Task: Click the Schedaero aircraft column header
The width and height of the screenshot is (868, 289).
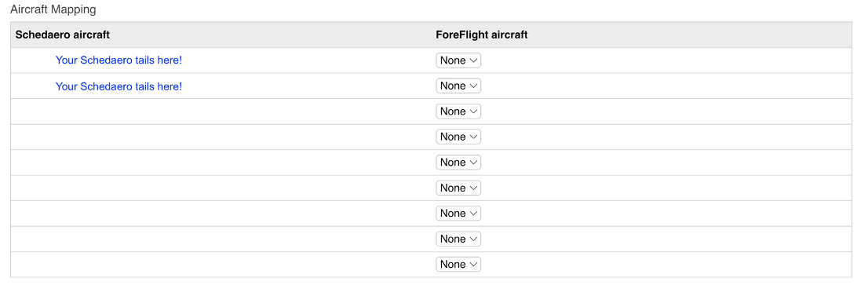Action: 63,35
